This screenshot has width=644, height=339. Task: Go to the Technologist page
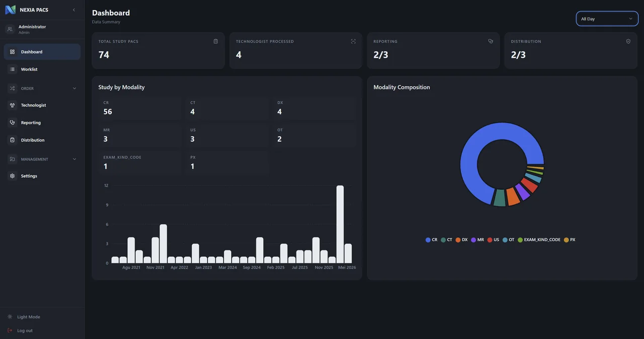tap(42, 105)
